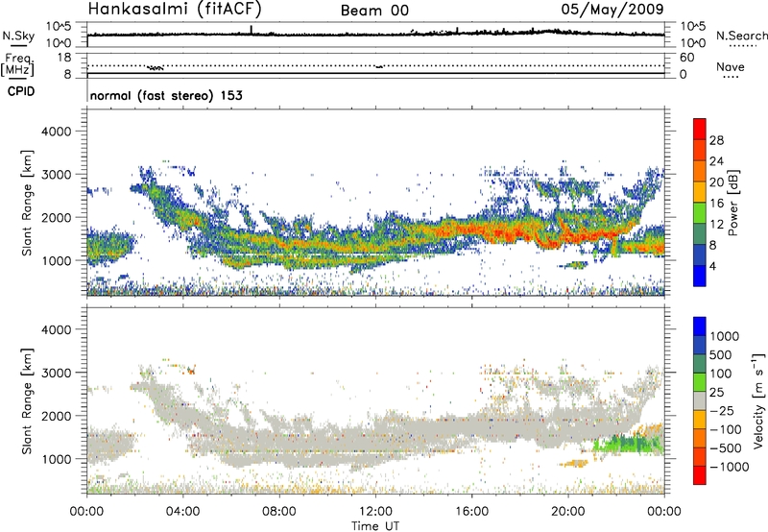Viewport: 768px width, 532px height.
Task: Click the "28" power colorbar tick
Action: (x=716, y=140)
